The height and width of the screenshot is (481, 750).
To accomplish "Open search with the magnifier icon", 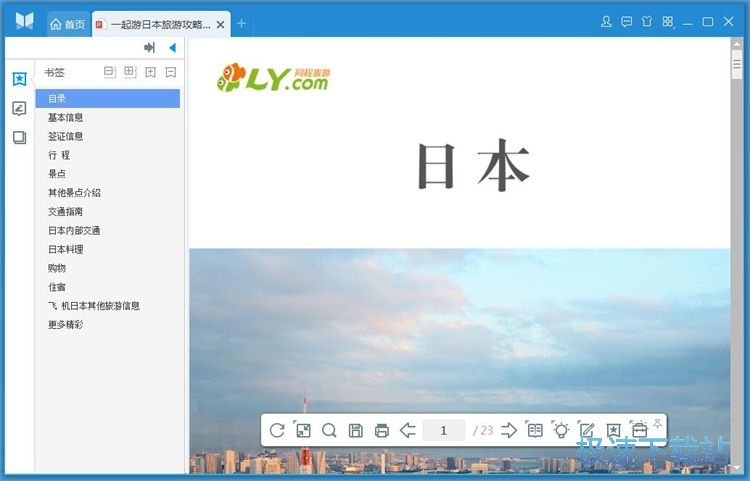I will 329,430.
